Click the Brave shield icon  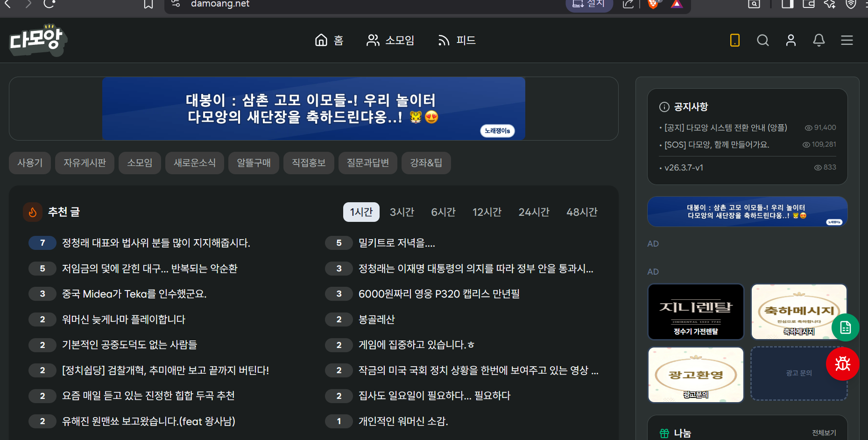pyautogui.click(x=653, y=4)
